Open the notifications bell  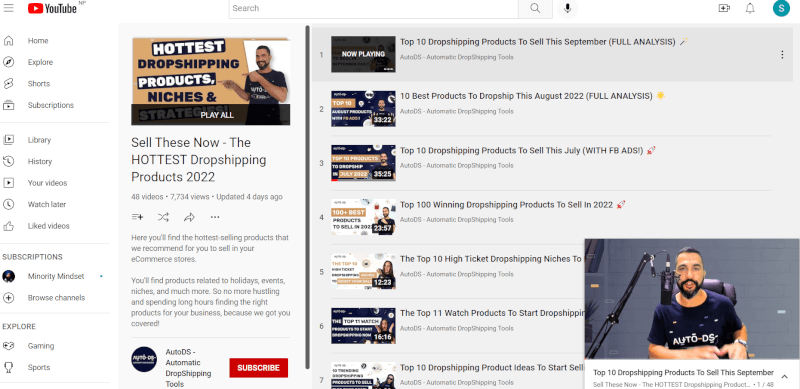pos(750,8)
